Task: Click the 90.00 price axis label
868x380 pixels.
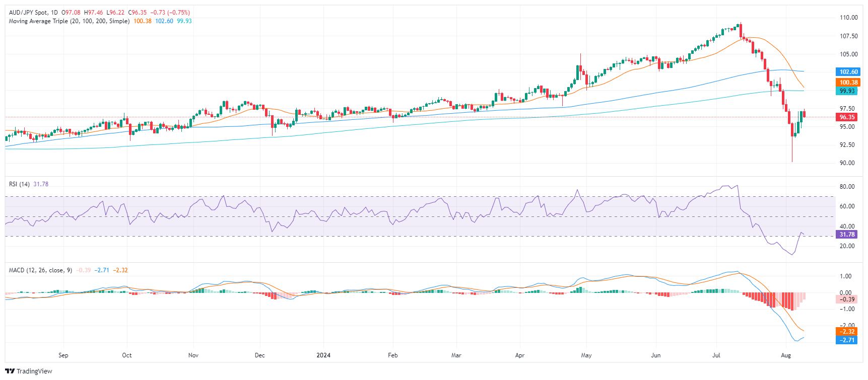Action: tap(847, 163)
